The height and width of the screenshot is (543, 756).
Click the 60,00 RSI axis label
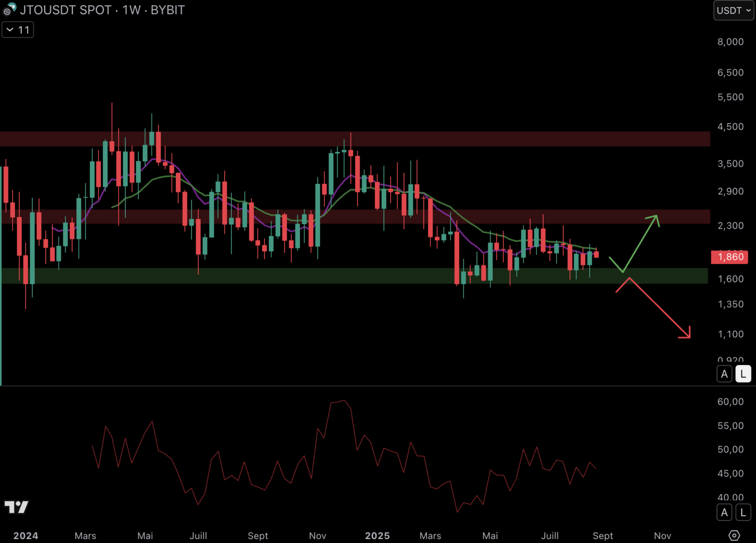coord(730,402)
